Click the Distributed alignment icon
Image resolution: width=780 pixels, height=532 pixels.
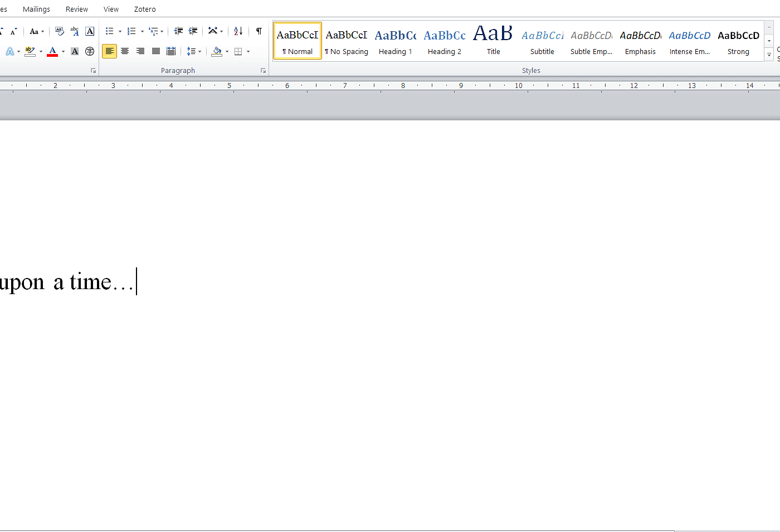171,51
